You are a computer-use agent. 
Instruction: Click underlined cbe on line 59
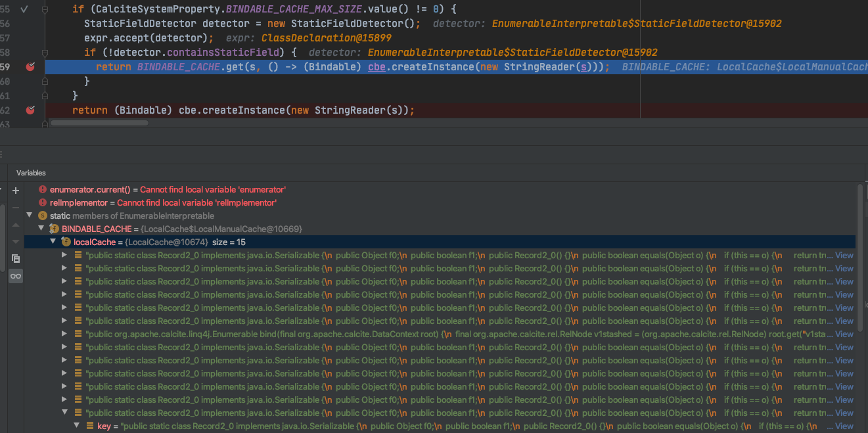click(x=377, y=67)
